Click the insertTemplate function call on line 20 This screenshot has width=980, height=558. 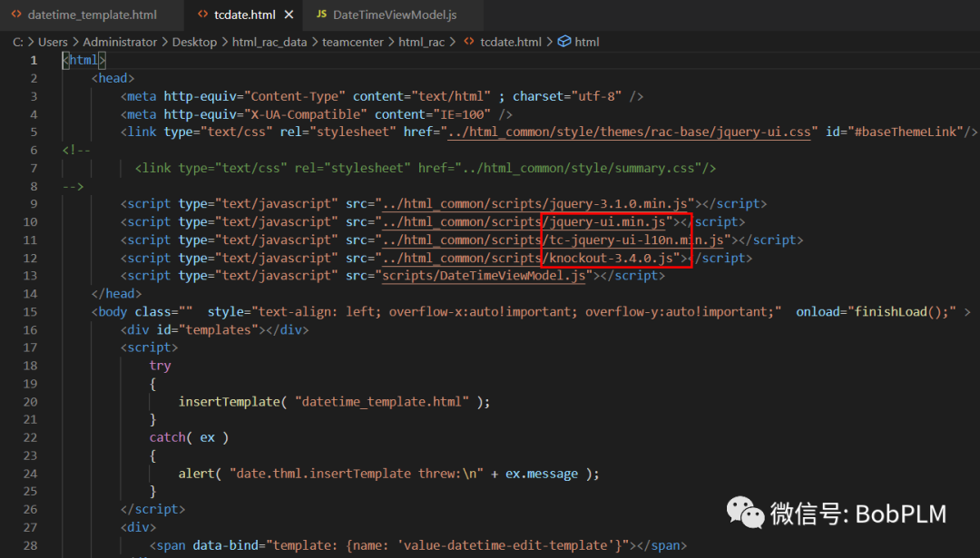pyautogui.click(x=229, y=402)
